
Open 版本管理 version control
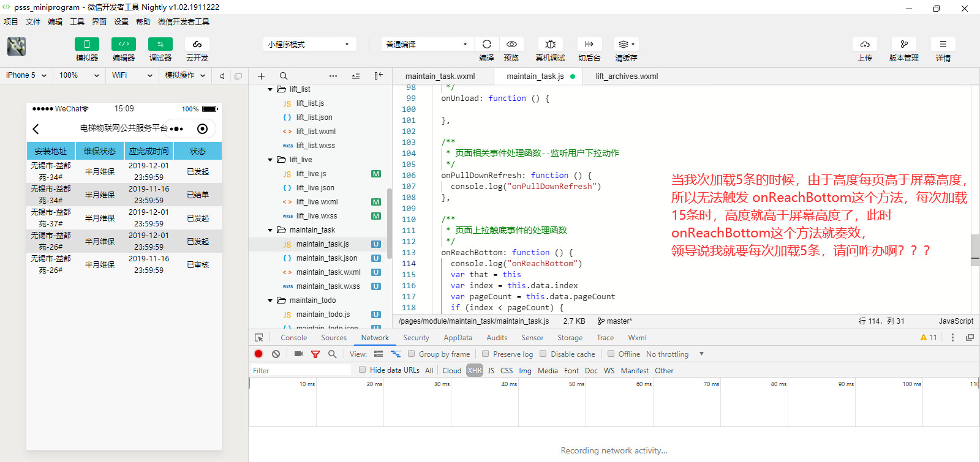[x=904, y=44]
